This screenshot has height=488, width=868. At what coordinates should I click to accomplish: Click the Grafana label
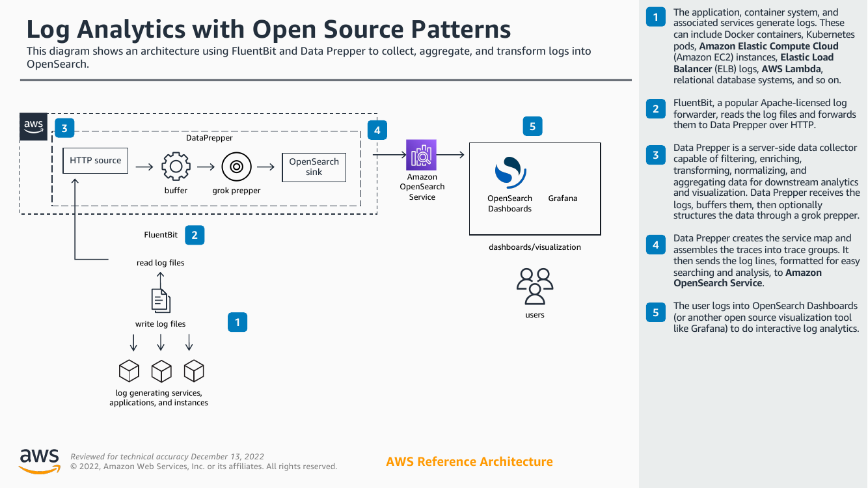(563, 198)
